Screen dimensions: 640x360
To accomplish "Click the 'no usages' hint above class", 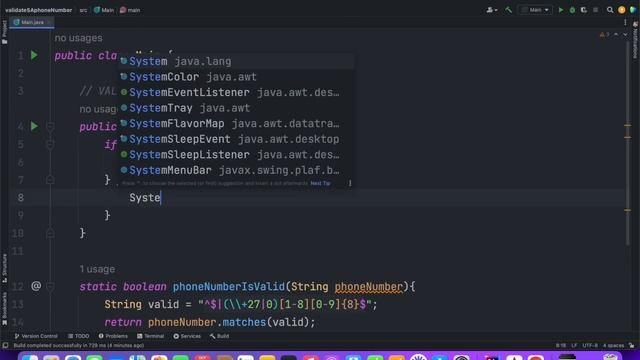I will pyautogui.click(x=78, y=38).
